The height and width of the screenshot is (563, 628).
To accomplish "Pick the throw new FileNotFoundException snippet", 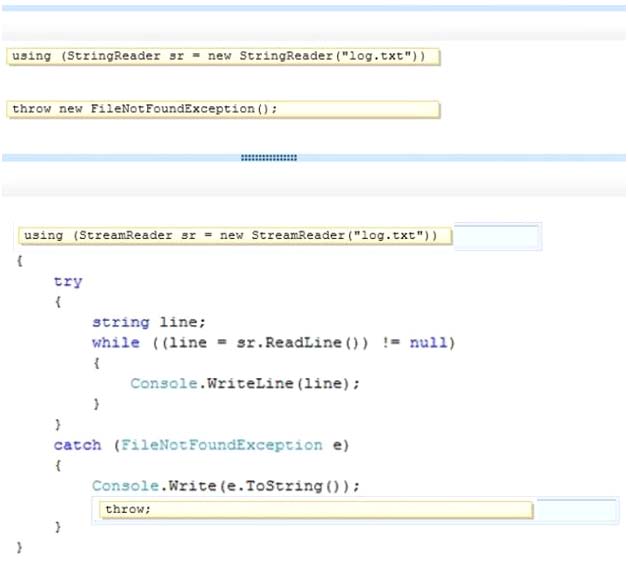I will pyautogui.click(x=223, y=109).
